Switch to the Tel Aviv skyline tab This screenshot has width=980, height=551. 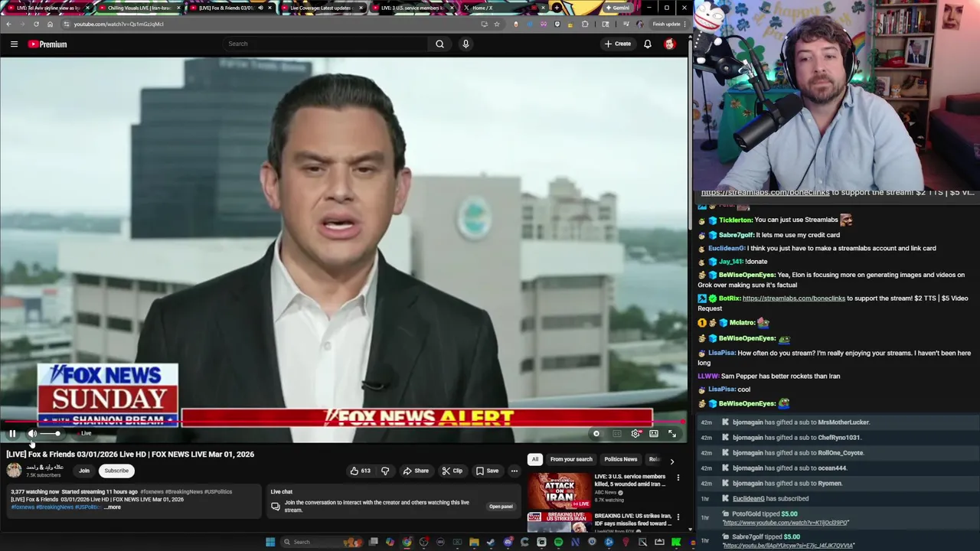(48, 8)
